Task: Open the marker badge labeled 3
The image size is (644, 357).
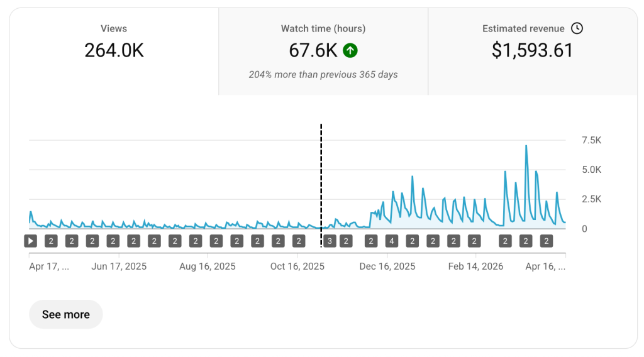Action: click(x=330, y=241)
